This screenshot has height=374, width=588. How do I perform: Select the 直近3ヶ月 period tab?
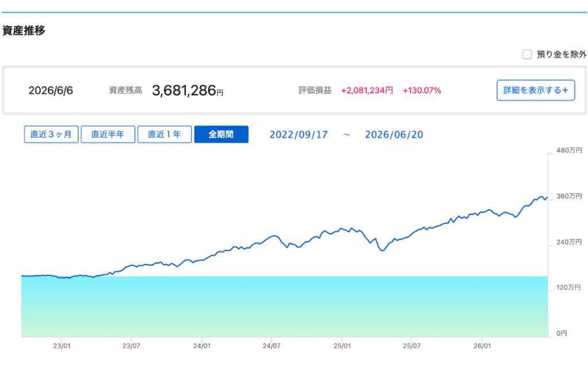tap(51, 134)
